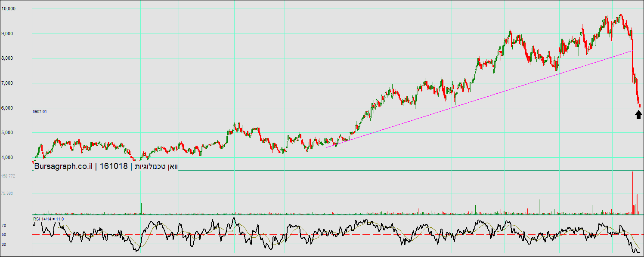Click the tallest volume bar at far right
This screenshot has height=257, width=644.
pos(632,193)
